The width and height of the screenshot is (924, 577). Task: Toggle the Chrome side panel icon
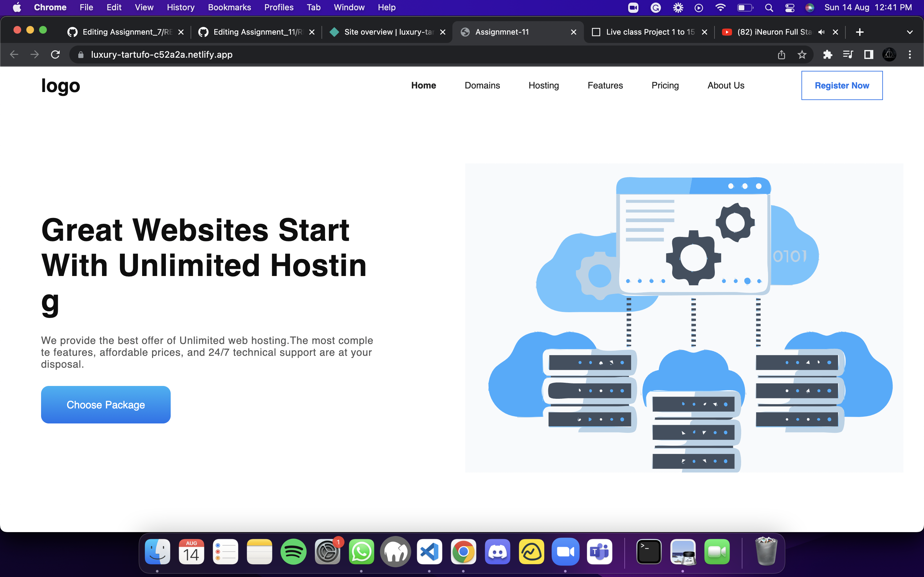coord(868,54)
